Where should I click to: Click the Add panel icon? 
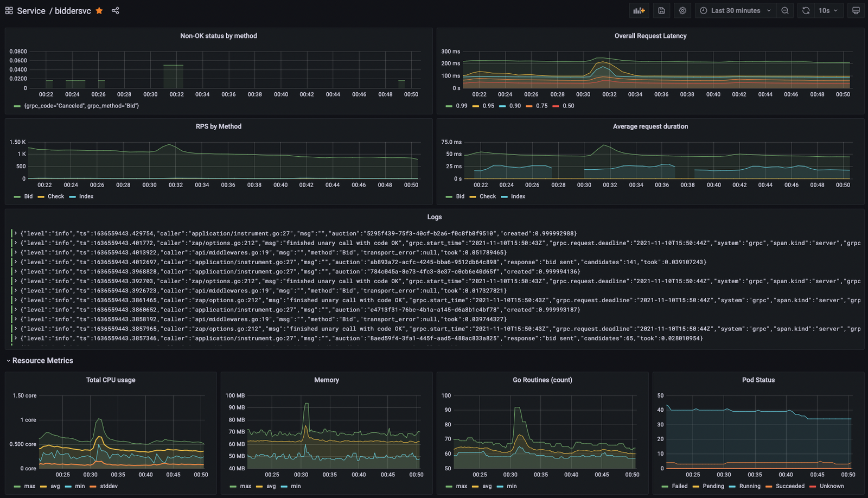pyautogui.click(x=639, y=11)
